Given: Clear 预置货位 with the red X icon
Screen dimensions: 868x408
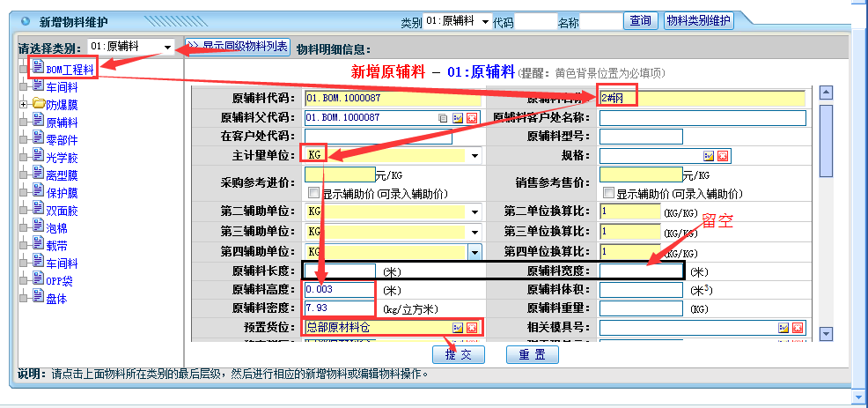Looking at the screenshot, I should pyautogui.click(x=472, y=328).
